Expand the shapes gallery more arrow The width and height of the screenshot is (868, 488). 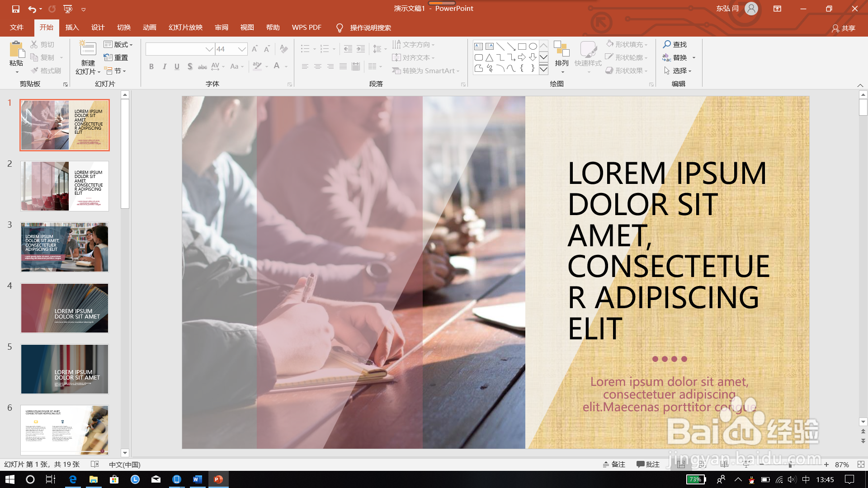[544, 70]
